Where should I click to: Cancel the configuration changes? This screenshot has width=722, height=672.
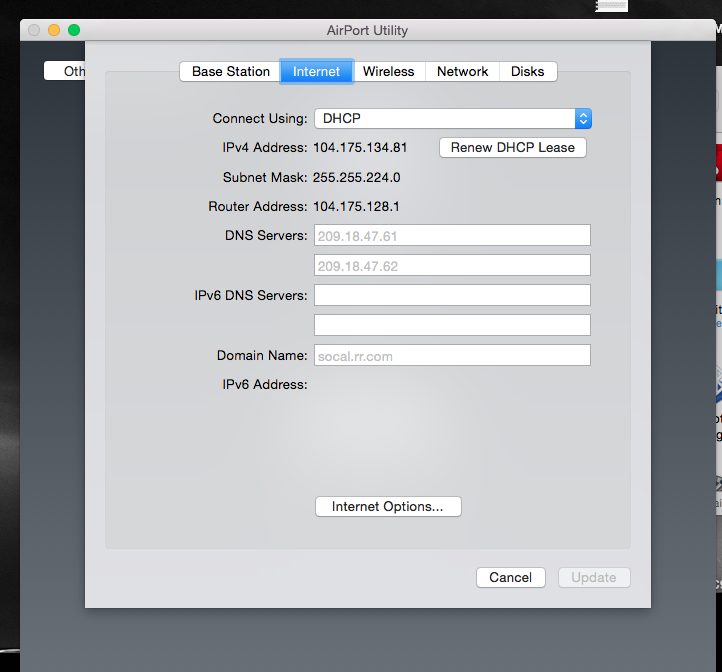511,578
